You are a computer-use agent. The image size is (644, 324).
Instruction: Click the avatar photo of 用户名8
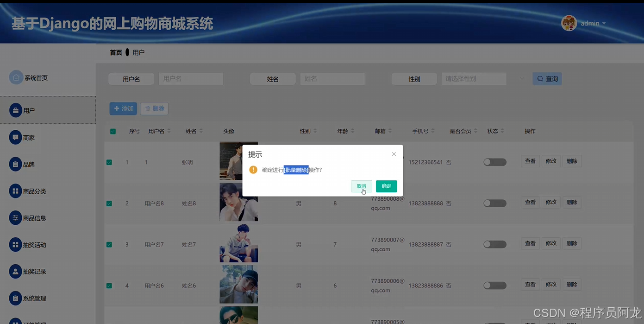click(238, 202)
